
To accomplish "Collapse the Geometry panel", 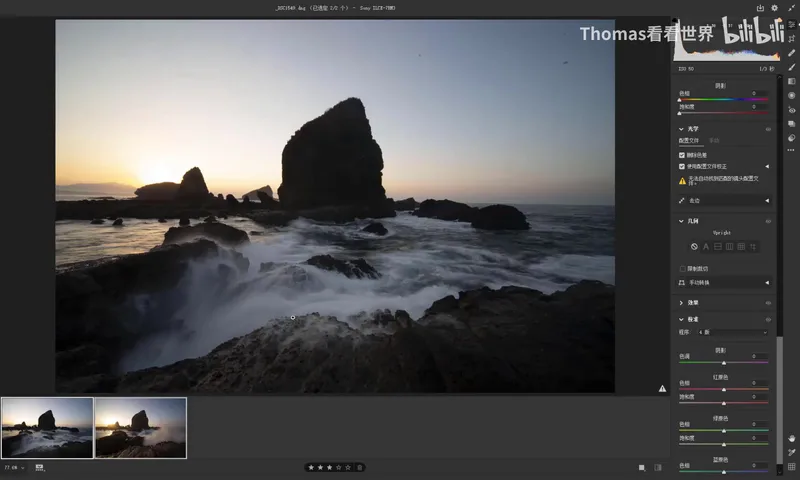I will coord(681,221).
